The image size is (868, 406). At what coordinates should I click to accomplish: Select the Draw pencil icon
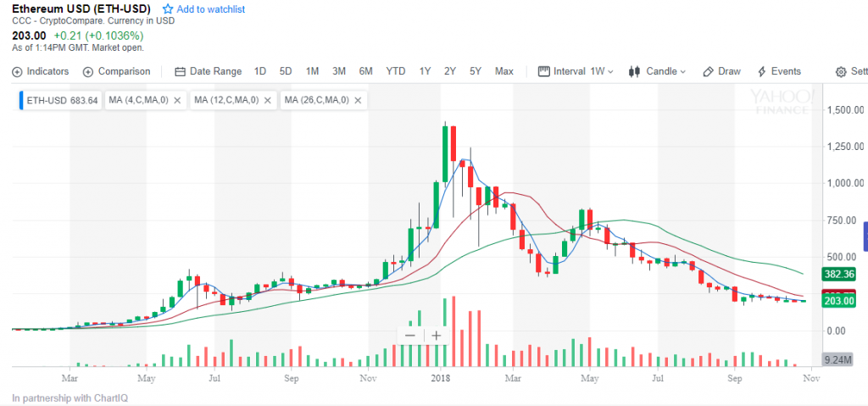[708, 71]
